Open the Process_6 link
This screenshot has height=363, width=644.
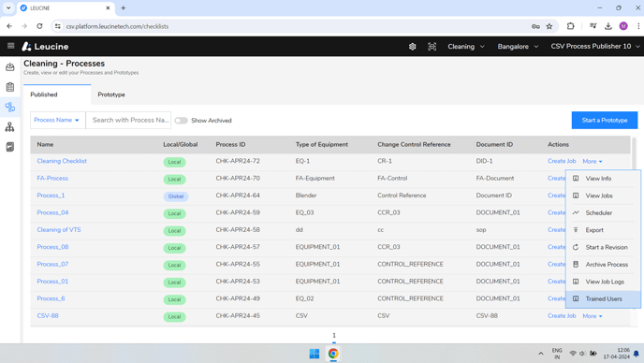[x=51, y=298]
